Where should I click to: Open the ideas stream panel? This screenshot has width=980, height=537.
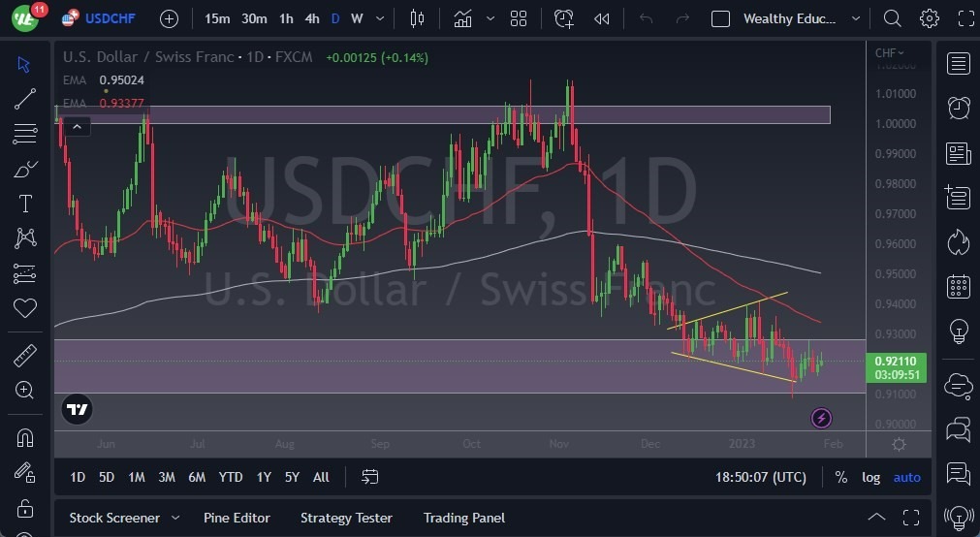pos(958,474)
